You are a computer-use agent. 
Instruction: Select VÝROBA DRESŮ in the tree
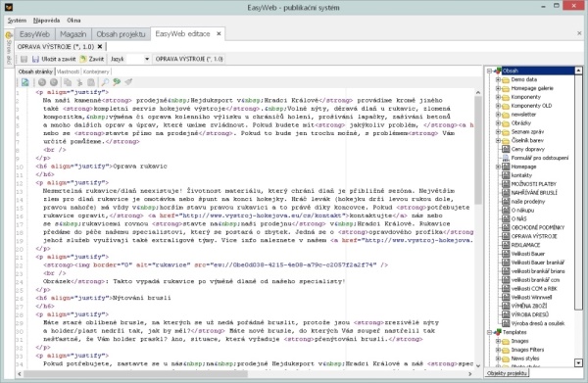point(530,314)
